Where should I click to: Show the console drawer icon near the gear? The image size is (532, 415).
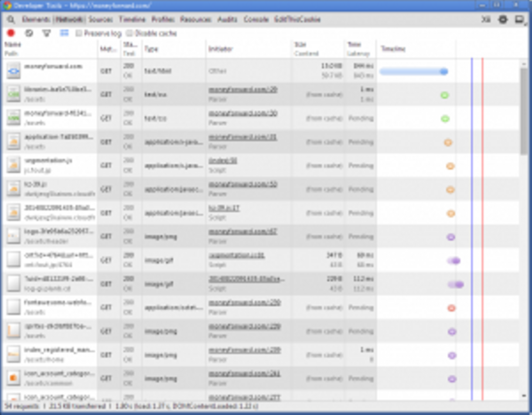[x=486, y=19]
